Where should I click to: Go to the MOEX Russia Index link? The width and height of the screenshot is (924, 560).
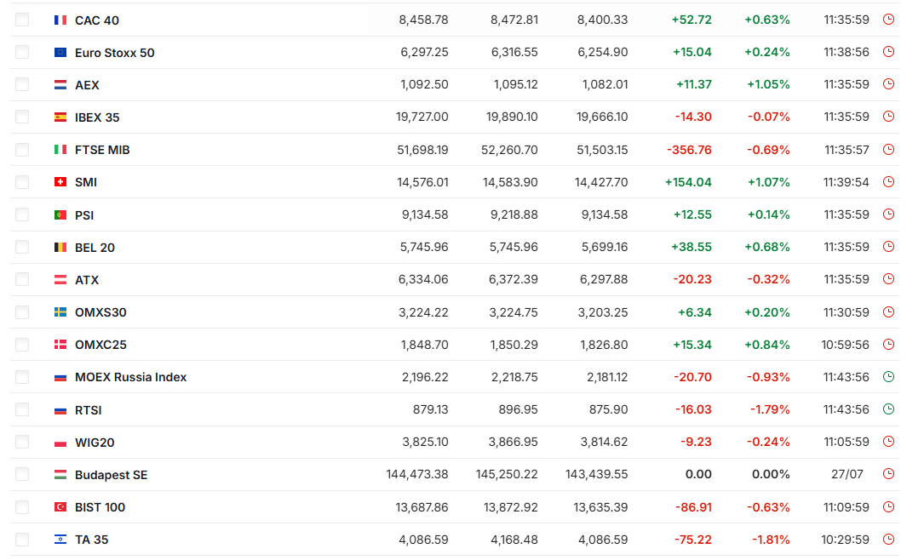pos(130,378)
